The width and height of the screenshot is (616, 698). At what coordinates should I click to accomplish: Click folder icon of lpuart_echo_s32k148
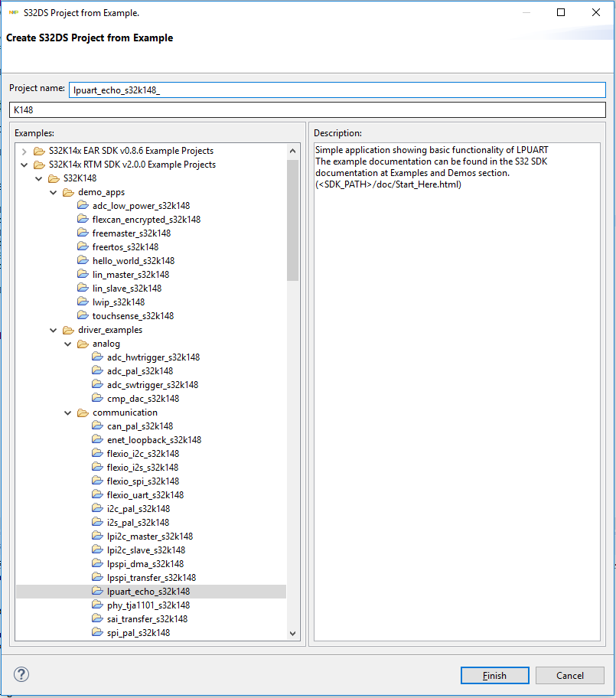pos(97,591)
